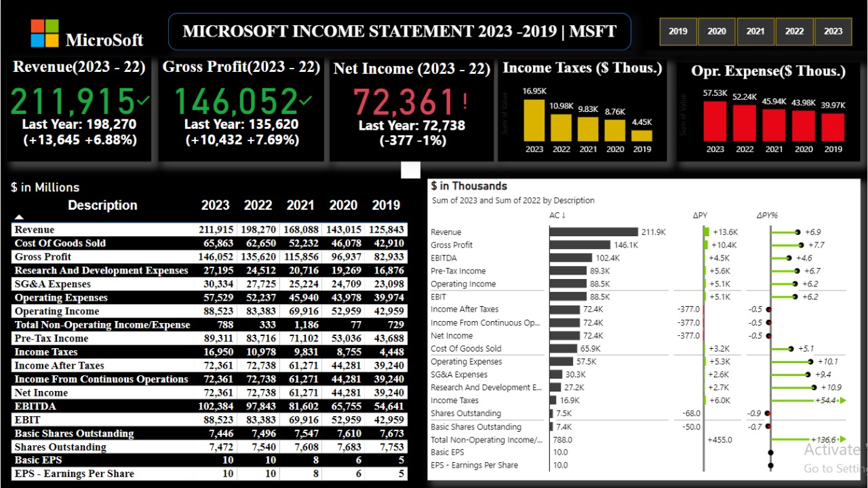
Task: Click the Microsoft four-color logo
Action: [x=45, y=33]
